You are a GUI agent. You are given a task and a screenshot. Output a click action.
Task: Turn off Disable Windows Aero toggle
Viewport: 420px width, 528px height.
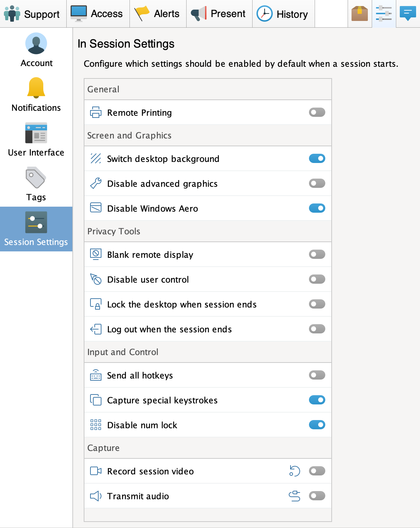317,208
